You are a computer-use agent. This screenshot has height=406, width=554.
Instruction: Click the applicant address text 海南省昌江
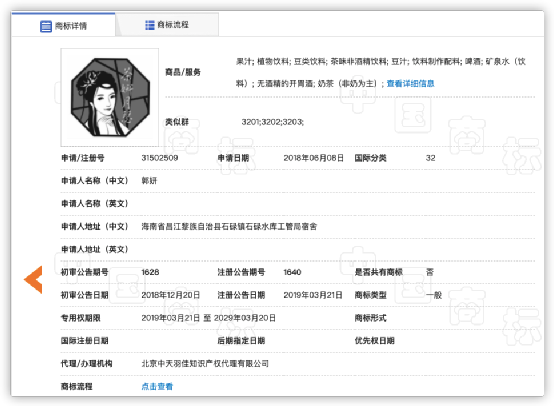229,226
